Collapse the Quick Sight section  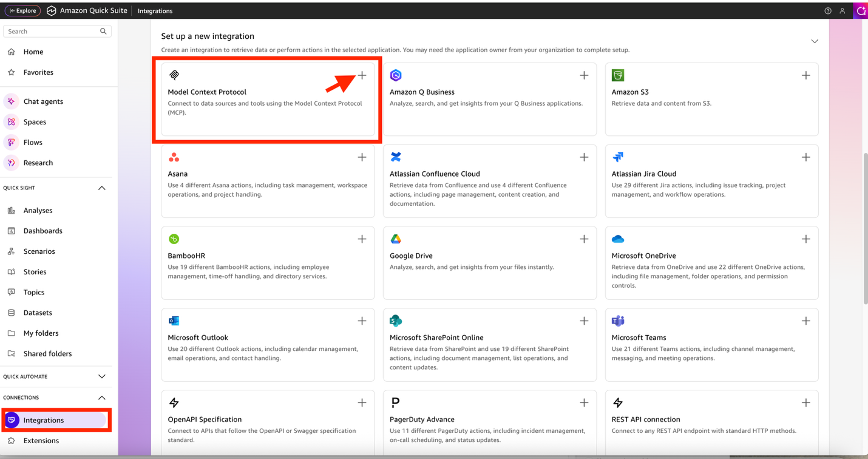102,188
